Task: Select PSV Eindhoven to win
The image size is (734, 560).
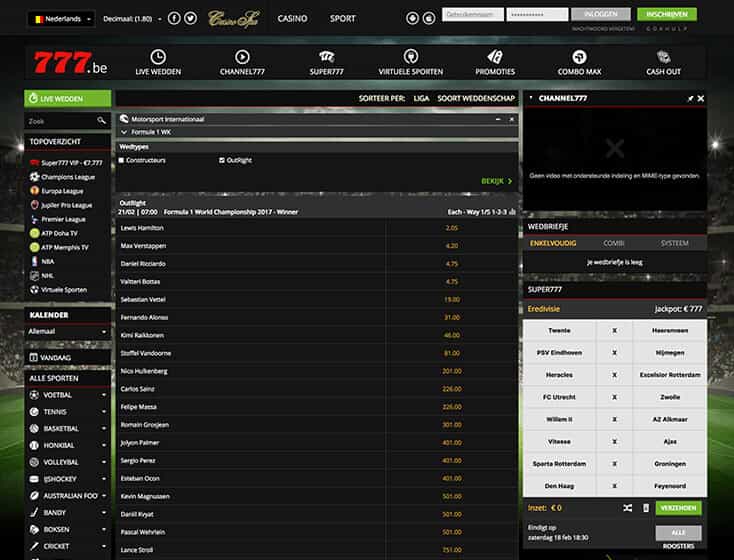Action: tap(559, 353)
